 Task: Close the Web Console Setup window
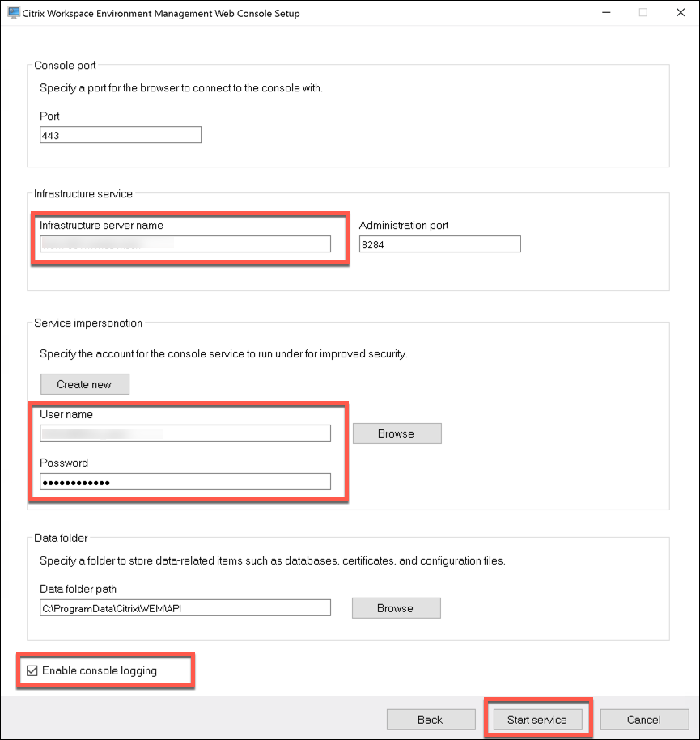point(681,13)
